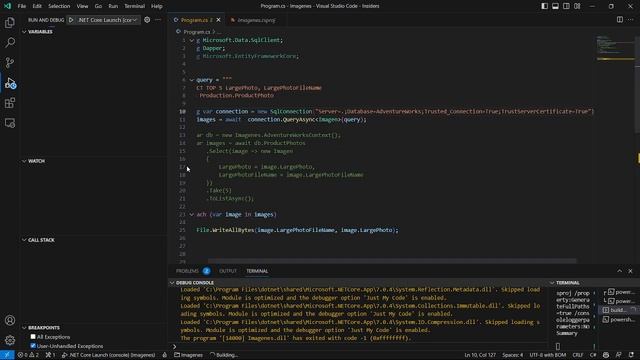Change language mode via C# status item
The image size is (640, 360).
click(593, 355)
